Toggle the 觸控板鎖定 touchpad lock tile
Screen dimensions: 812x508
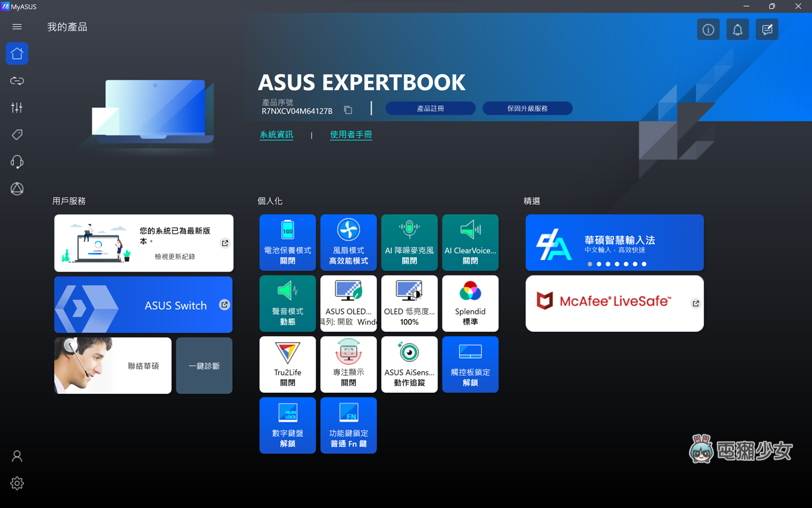[x=470, y=364]
